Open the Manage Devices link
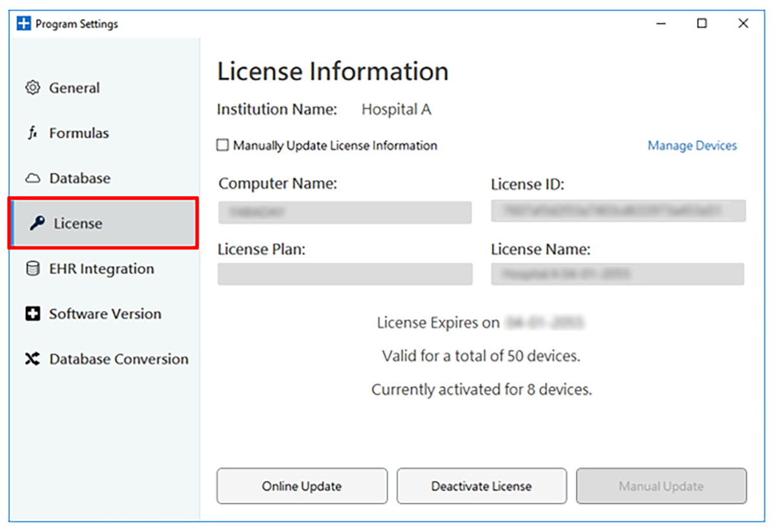 [x=692, y=146]
